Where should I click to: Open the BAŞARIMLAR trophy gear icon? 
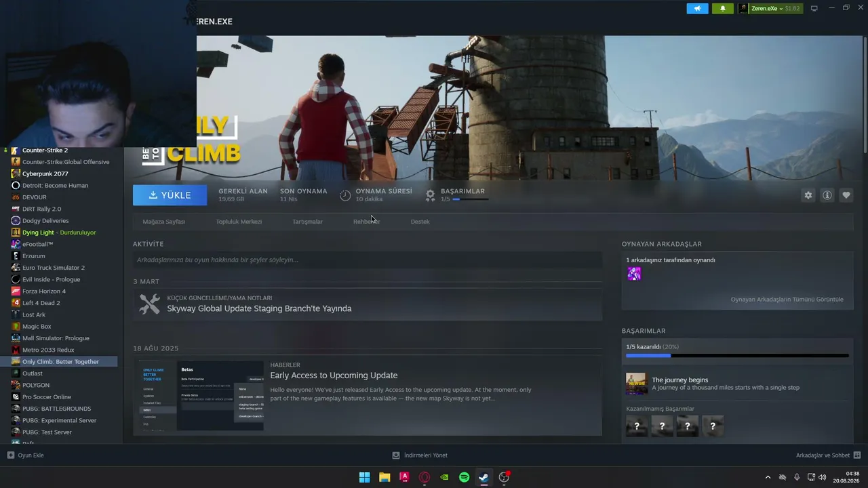click(430, 195)
